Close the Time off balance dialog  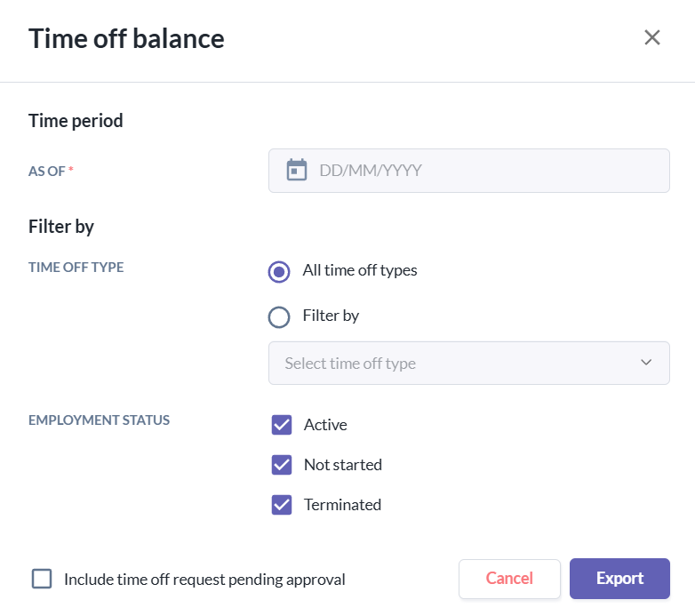pyautogui.click(x=652, y=37)
